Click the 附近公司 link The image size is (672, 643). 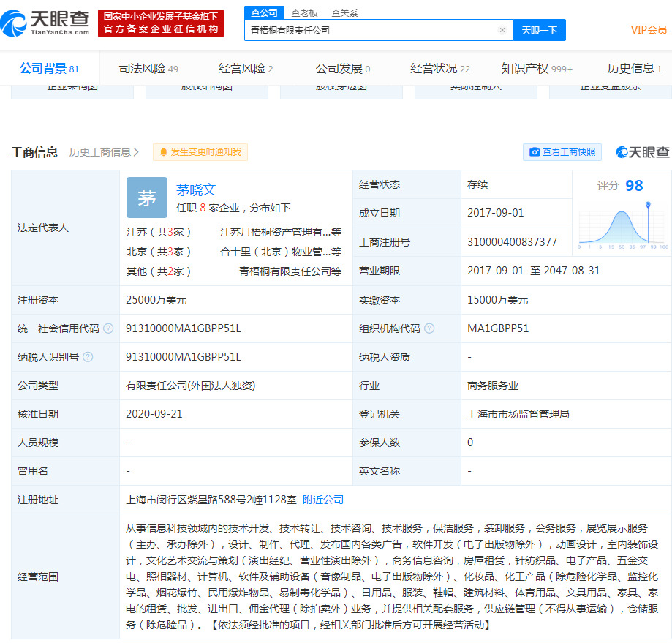click(x=323, y=500)
